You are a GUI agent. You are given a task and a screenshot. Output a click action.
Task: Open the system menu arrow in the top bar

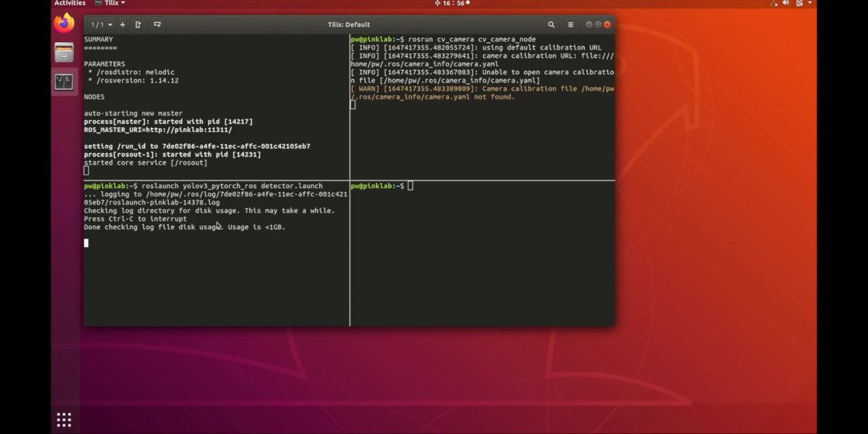click(810, 3)
